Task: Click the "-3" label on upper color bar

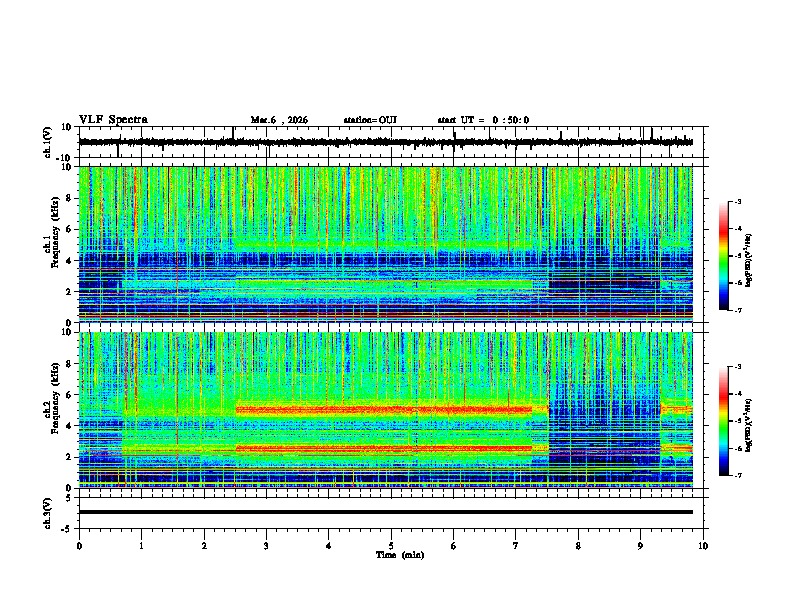Action: click(x=737, y=201)
